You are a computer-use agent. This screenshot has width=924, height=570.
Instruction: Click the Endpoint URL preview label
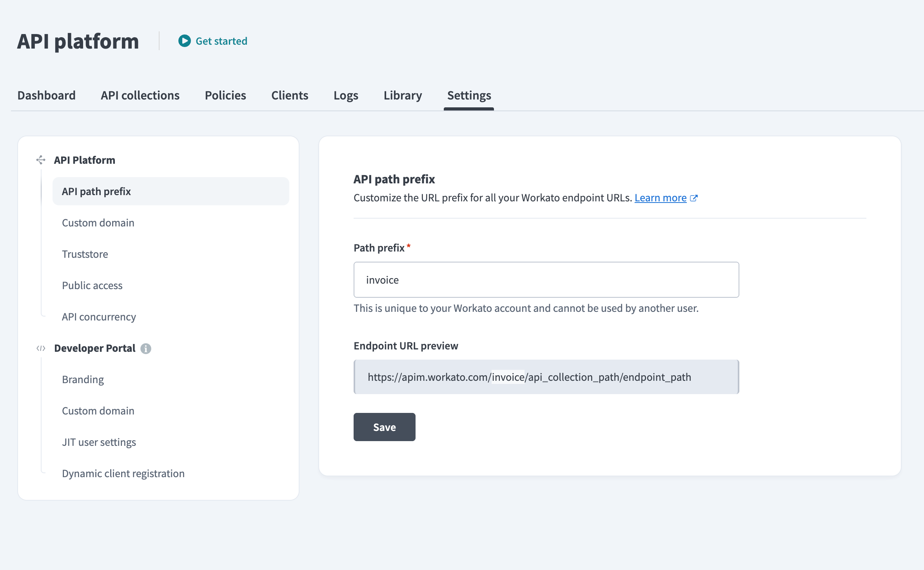(406, 346)
